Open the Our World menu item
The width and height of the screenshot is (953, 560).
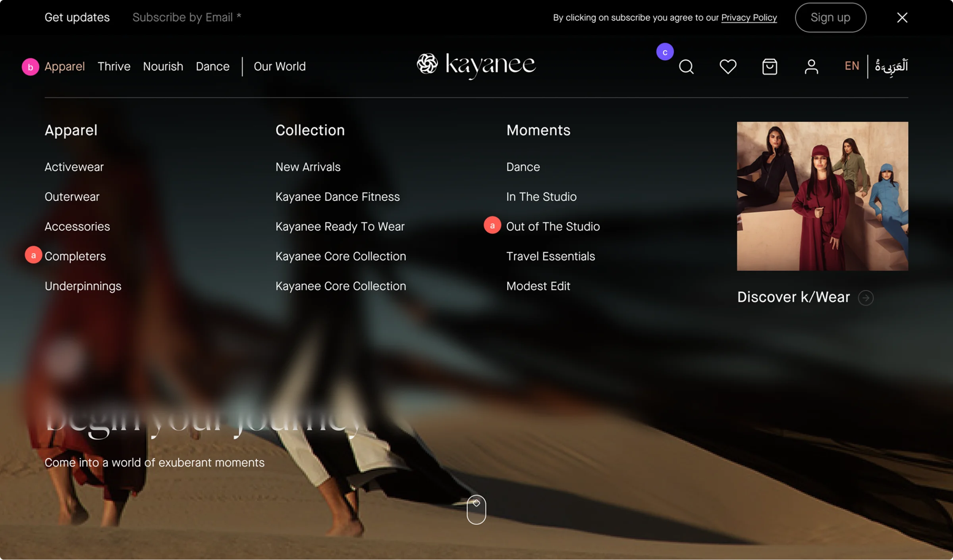(280, 66)
